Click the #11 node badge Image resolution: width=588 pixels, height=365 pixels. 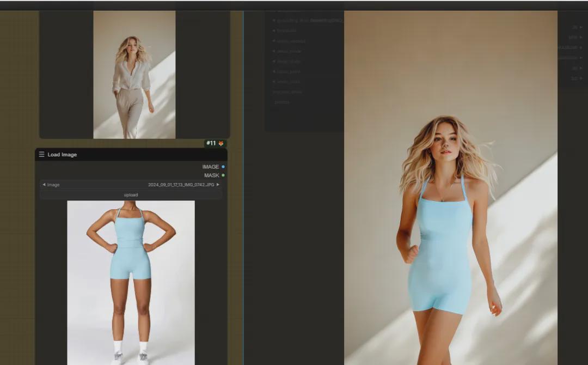(211, 143)
